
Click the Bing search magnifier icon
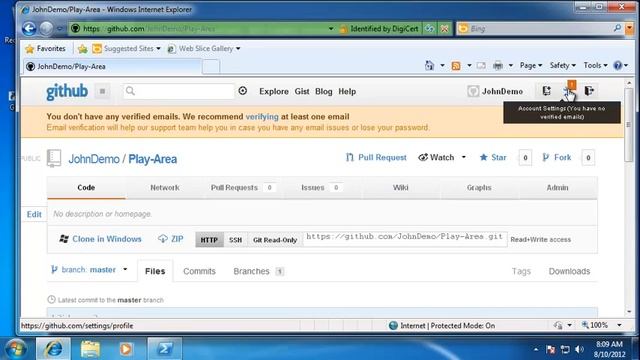tap(617, 28)
